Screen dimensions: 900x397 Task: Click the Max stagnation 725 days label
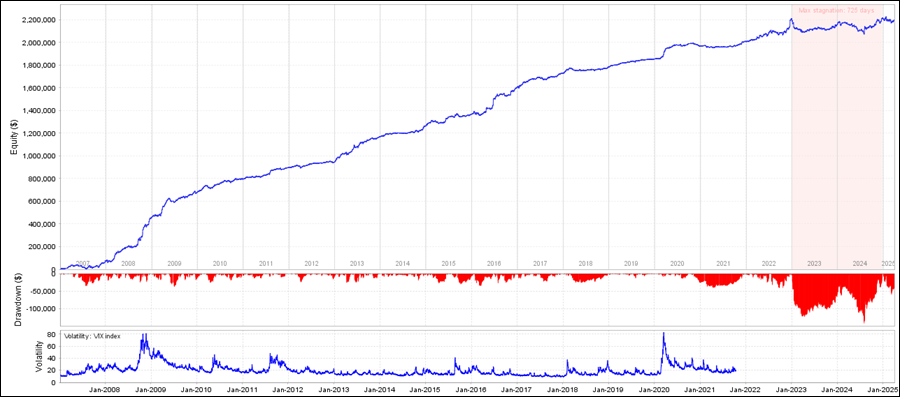(837, 10)
